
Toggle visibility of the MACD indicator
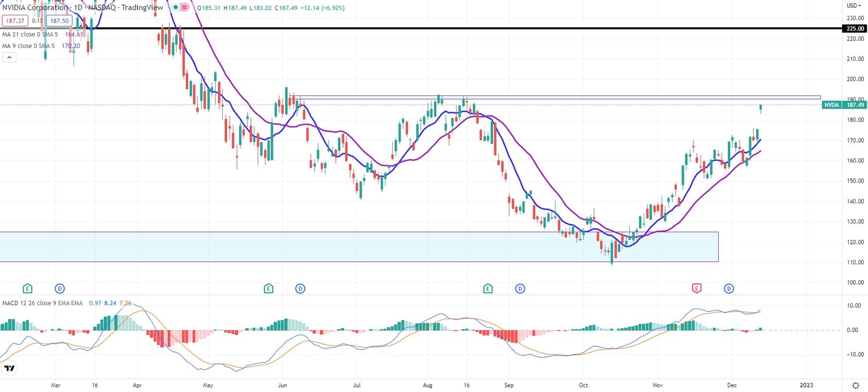pos(40,303)
